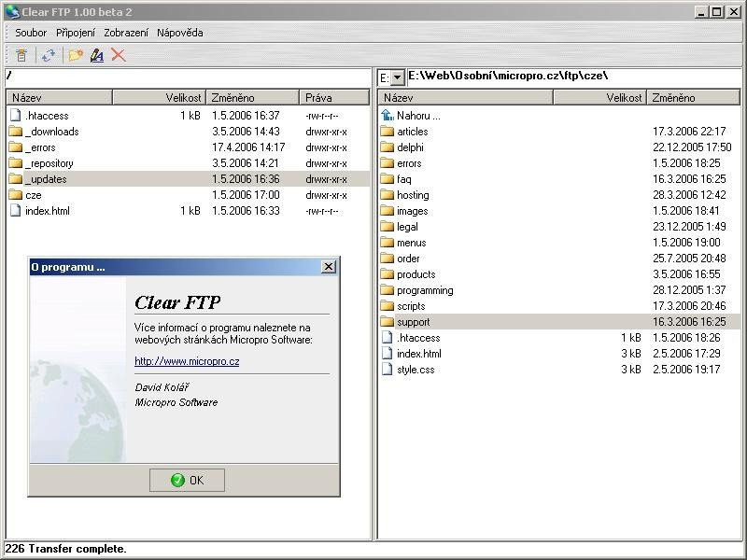747x560 pixels.
Task: Click the rename toolbar icon
Action: pos(97,55)
